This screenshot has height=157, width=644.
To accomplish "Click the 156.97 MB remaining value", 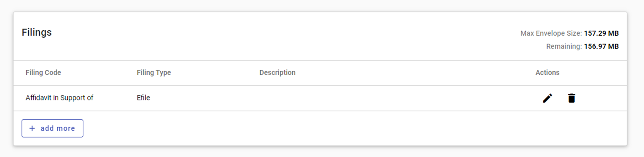I will 601,47.
